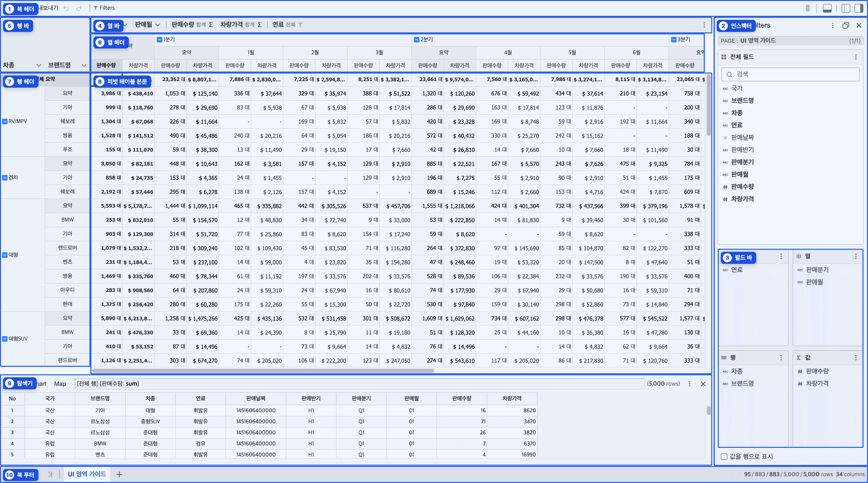
Task: Enable the 값을 행으로 표시 checkbox
Action: point(724,457)
